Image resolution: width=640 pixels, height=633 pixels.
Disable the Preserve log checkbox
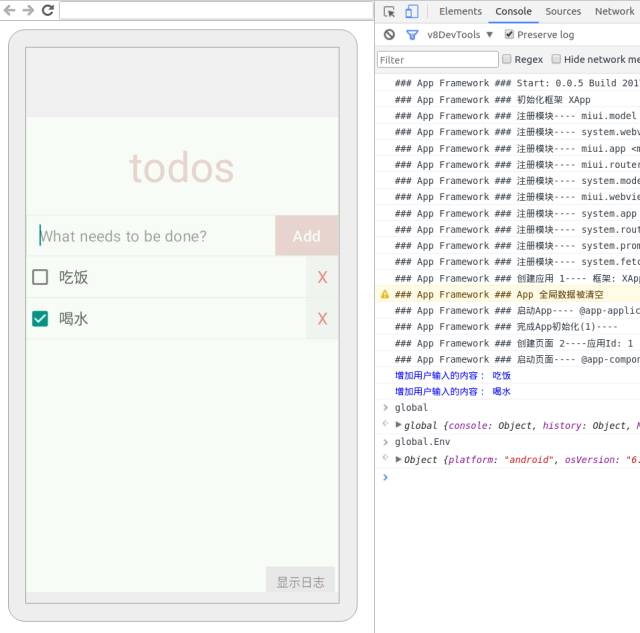(509, 34)
